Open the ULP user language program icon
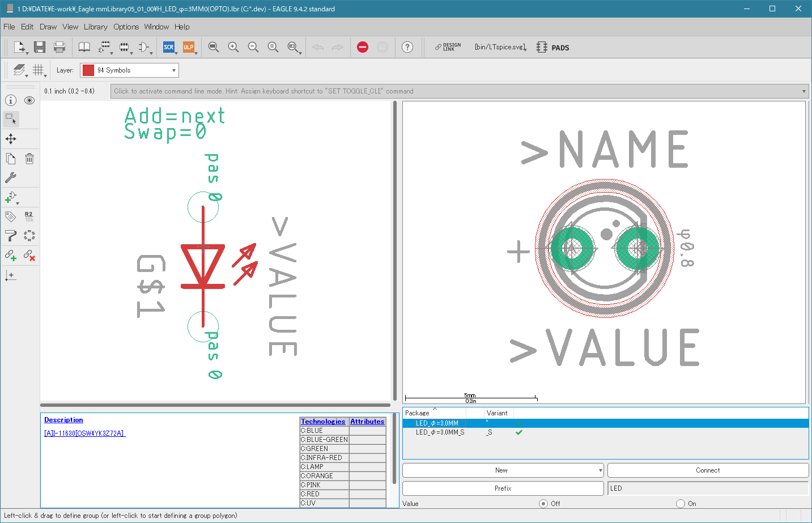The height and width of the screenshot is (523, 812). click(x=189, y=47)
